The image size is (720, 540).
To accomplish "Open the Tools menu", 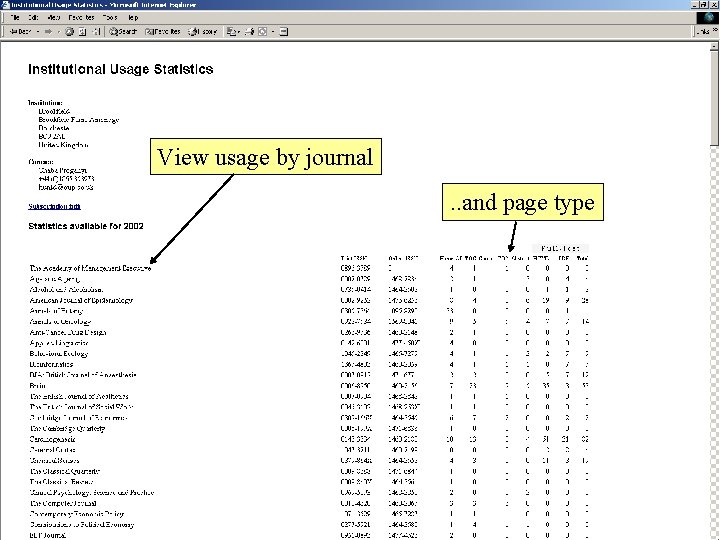I will 110,17.
